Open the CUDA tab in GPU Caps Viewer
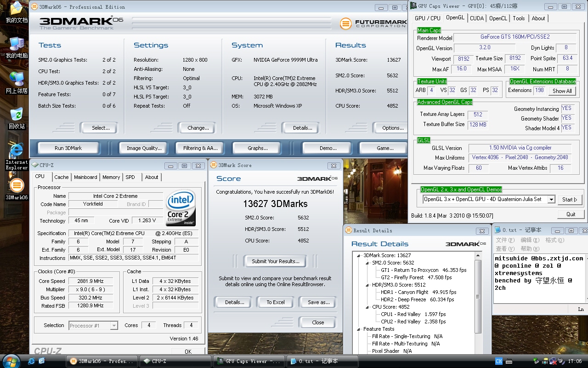Image resolution: width=588 pixels, height=368 pixels. pos(477,18)
